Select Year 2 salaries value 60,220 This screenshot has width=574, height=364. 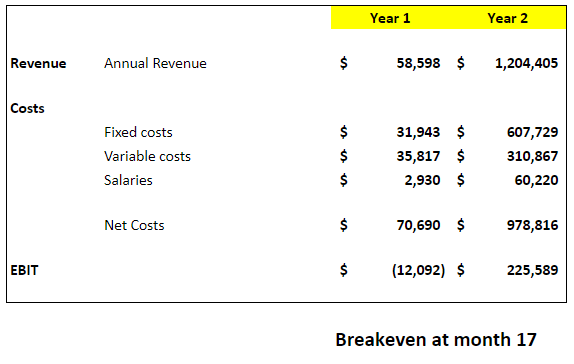[x=536, y=180]
